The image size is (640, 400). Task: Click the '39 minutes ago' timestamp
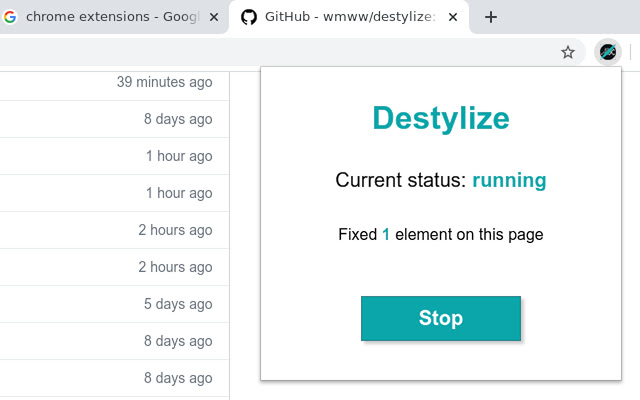[x=164, y=82]
